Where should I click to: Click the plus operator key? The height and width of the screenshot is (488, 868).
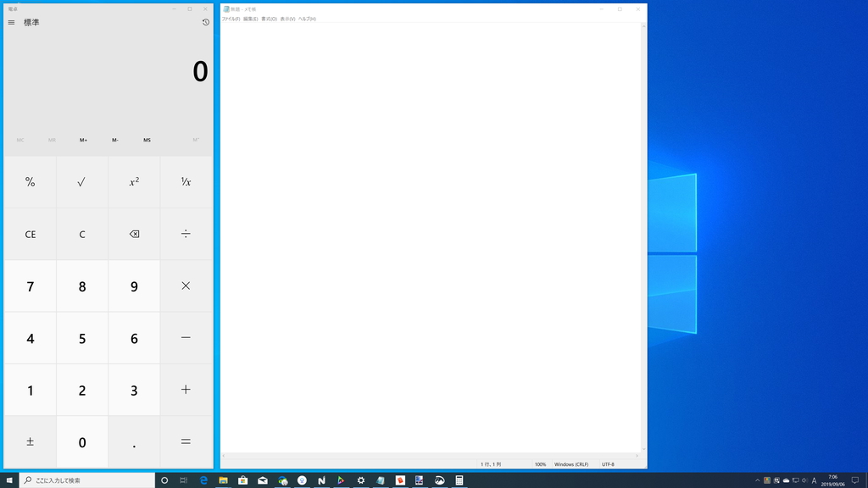pos(186,390)
